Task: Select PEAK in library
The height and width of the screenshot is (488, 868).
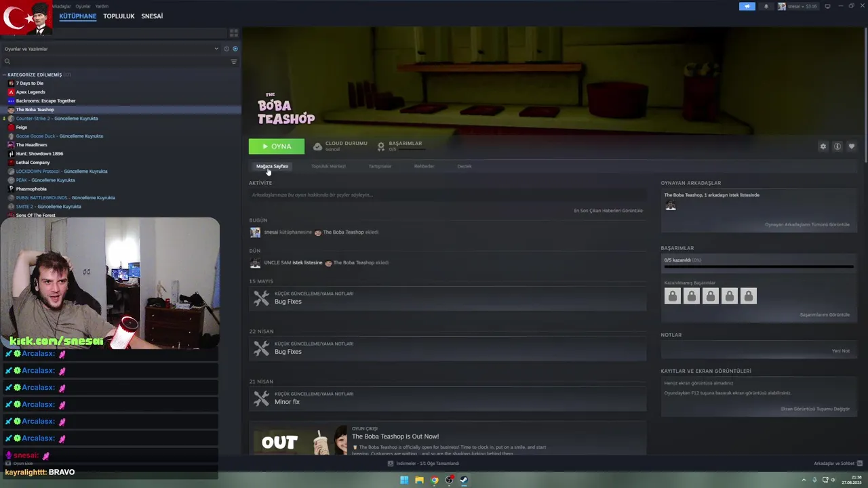Action: point(45,180)
